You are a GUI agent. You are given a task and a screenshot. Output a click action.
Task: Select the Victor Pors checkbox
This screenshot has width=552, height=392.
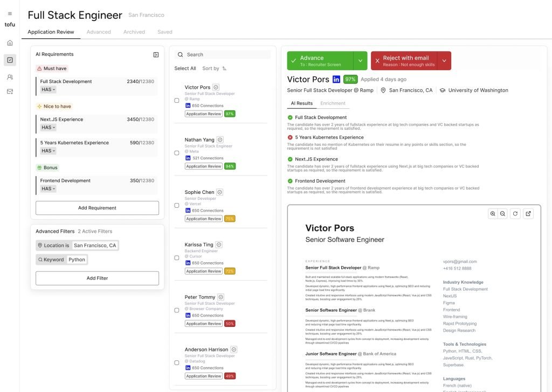[x=177, y=100]
